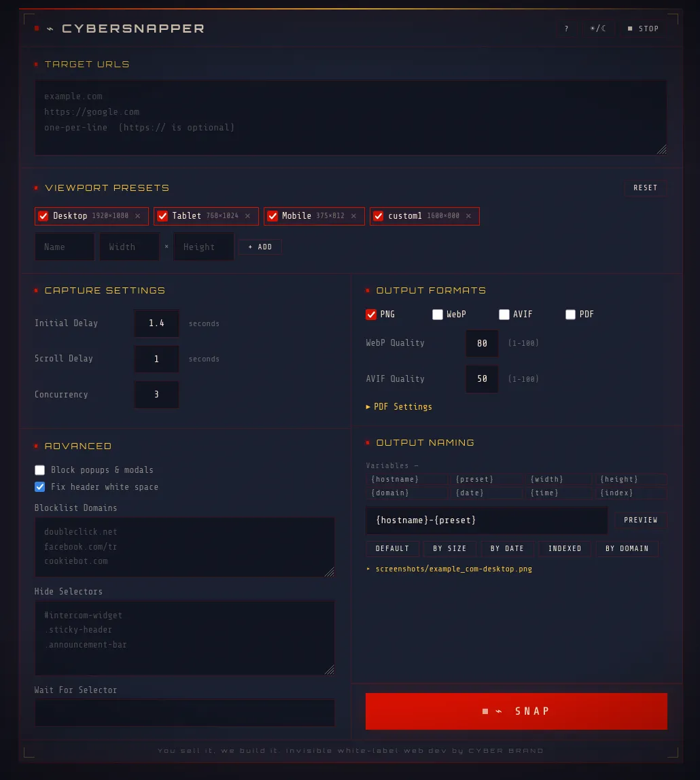Click the Hide Selectors resize handle

(x=330, y=671)
